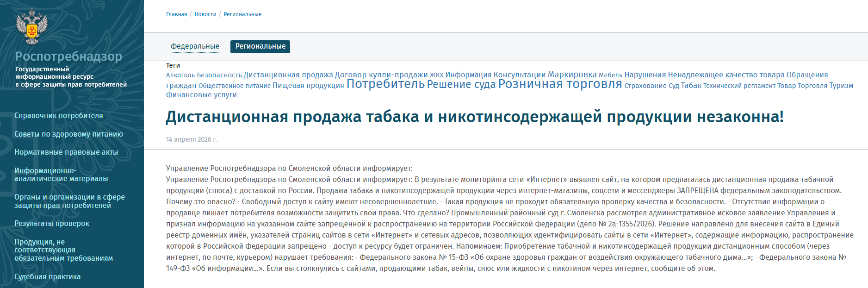Image resolution: width=868 pixels, height=288 pixels.
Task: Filter by the Алкоголь tag
Action: pyautogui.click(x=180, y=75)
